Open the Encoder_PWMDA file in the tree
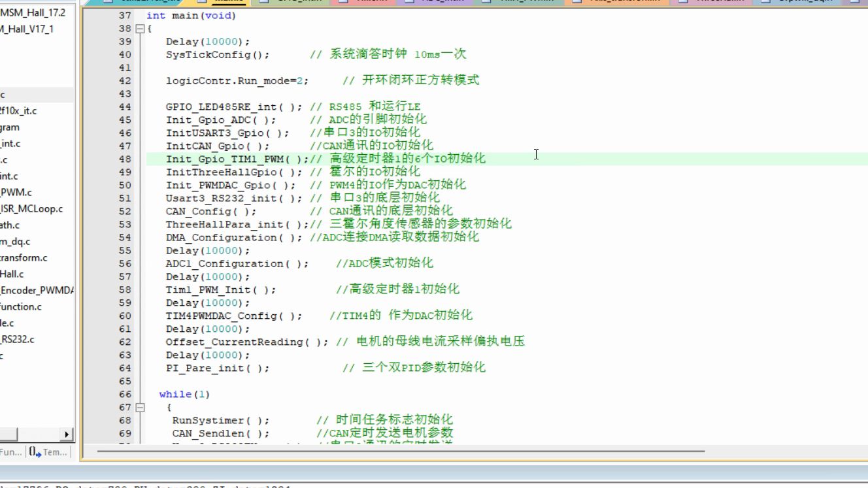Image resolution: width=868 pixels, height=488 pixels. coord(37,291)
